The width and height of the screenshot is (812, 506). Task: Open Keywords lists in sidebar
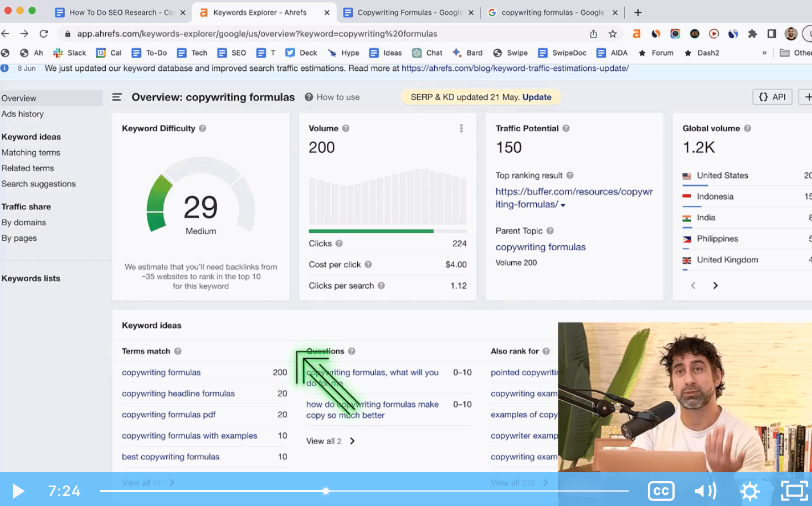click(31, 278)
